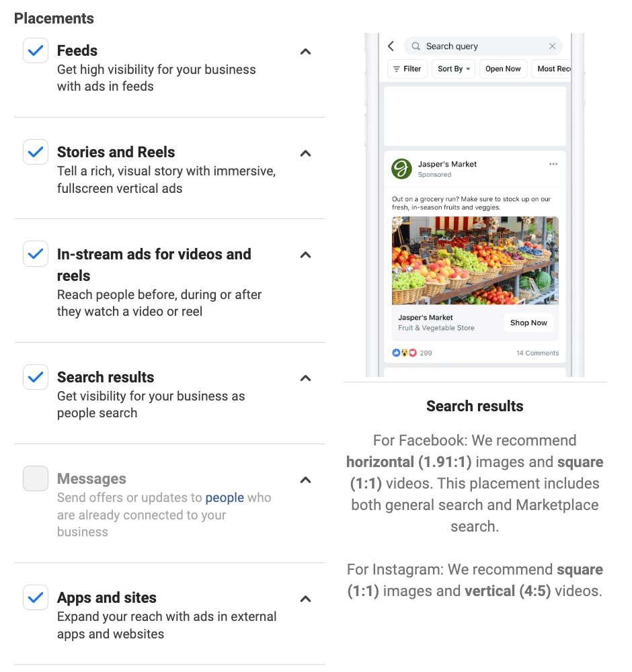Viewport: 632px width, 672px height.
Task: Click the reaction emoji icons
Action: (404, 353)
